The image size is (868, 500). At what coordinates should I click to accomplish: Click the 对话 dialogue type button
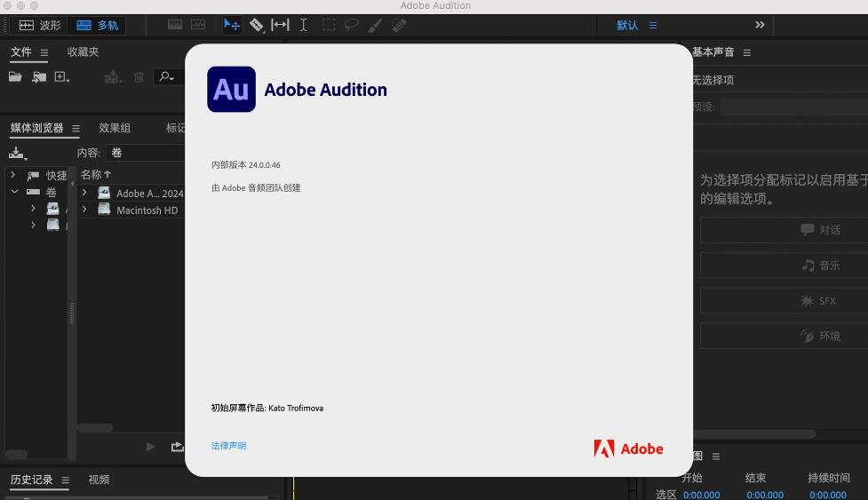pos(784,230)
